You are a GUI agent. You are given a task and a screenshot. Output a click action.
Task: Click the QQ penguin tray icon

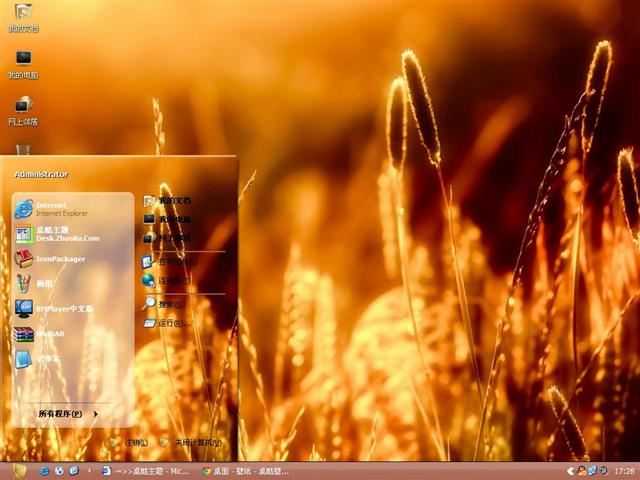(582, 471)
